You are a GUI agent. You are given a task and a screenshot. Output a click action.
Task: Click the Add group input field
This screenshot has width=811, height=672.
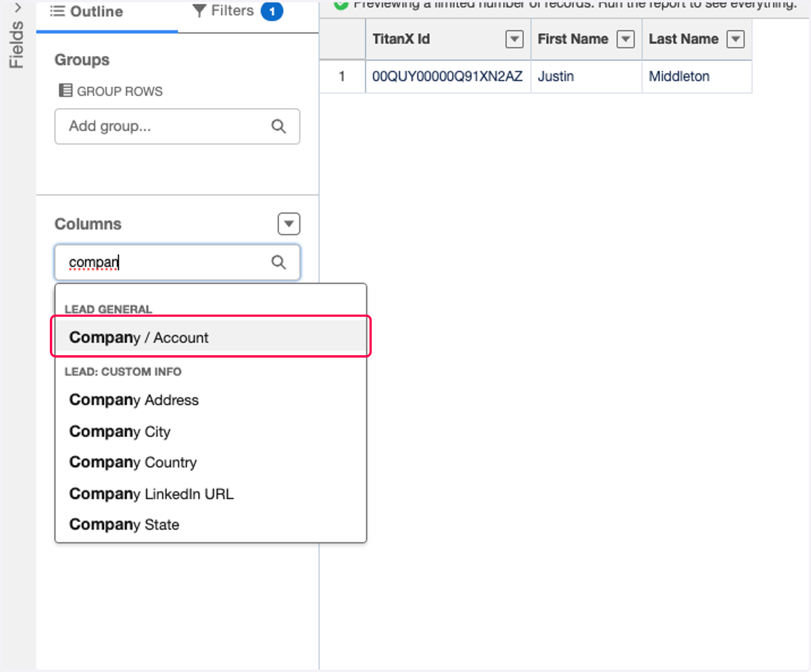coord(177,126)
